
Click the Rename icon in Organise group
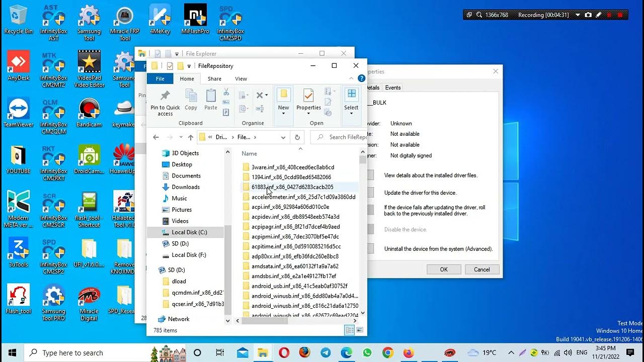(260, 108)
